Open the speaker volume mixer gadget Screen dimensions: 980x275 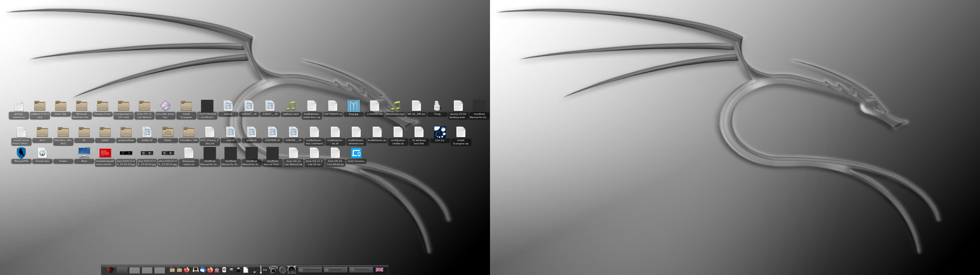292,270
